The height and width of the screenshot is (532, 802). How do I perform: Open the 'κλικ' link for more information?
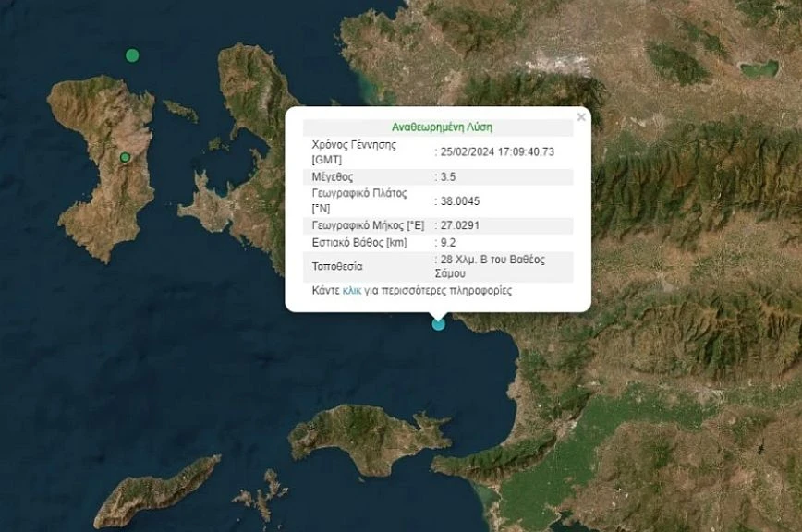(351, 291)
